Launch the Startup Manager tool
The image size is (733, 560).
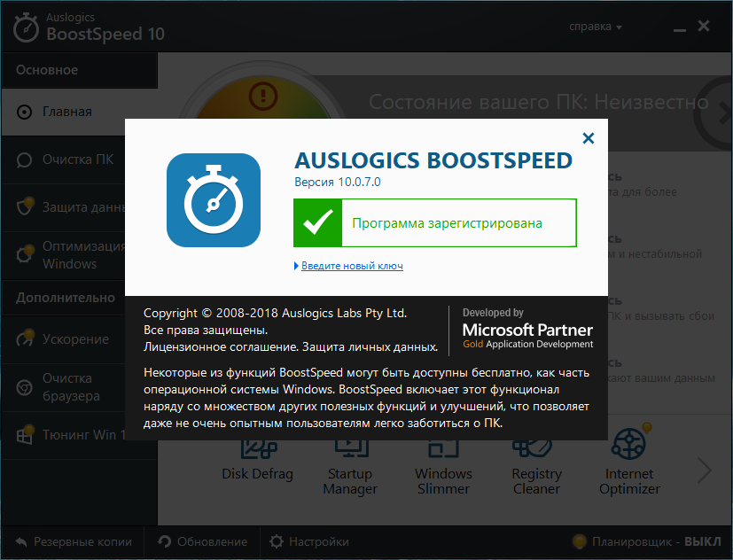tap(350, 468)
